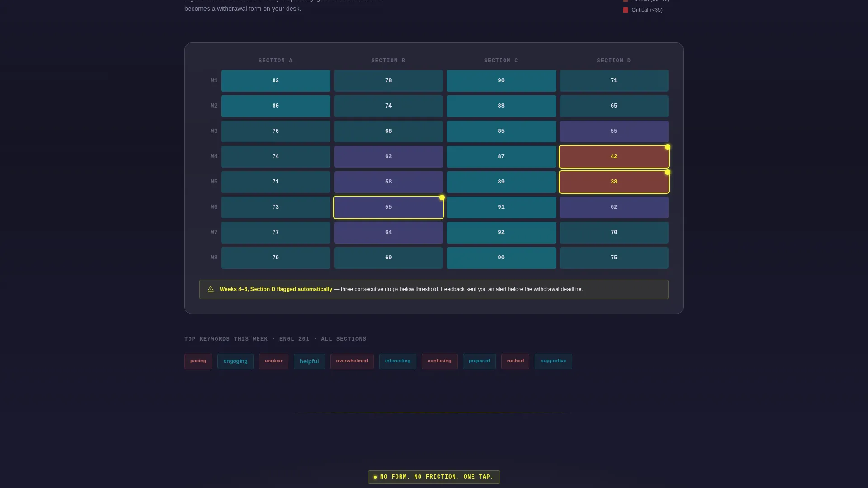Image resolution: width=868 pixels, height=488 pixels.
Task: Select the 'helpful' keyword tag
Action: (x=309, y=361)
